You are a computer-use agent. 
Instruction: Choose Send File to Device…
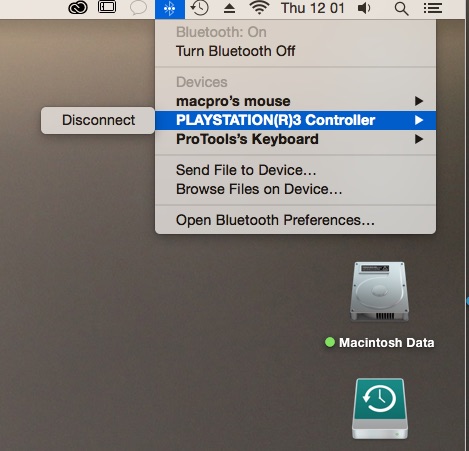point(295,170)
